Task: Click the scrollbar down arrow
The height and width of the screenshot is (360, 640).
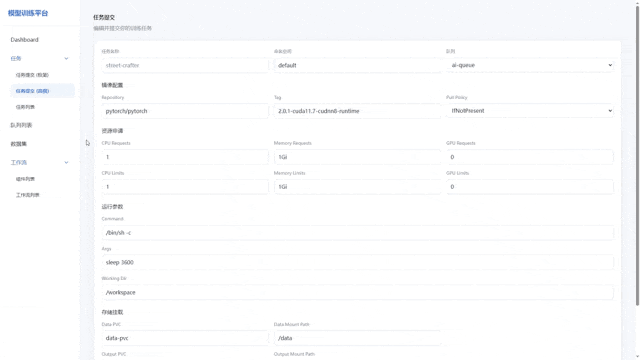Action: click(637, 357)
